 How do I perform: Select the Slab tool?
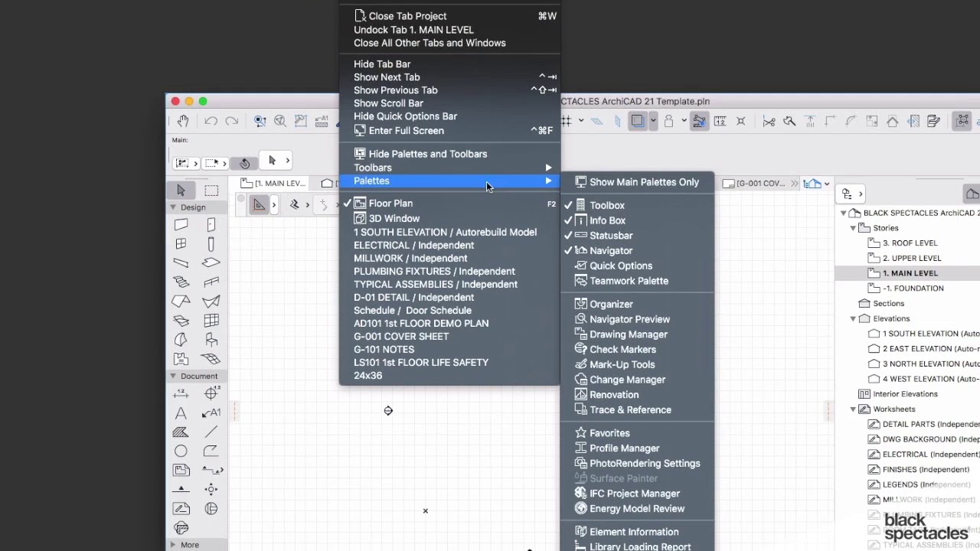tap(211, 263)
